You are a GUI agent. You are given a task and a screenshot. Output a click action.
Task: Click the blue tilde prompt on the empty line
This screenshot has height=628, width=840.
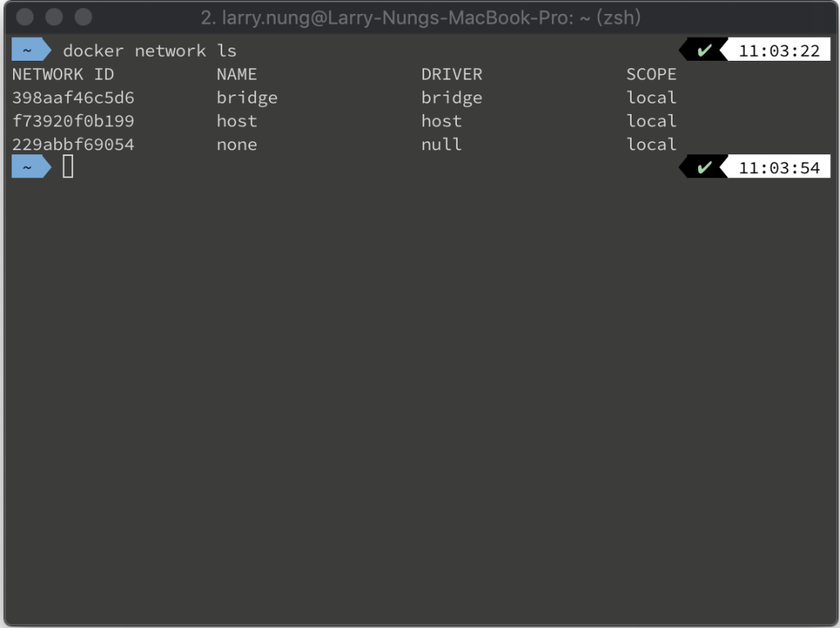point(31,167)
